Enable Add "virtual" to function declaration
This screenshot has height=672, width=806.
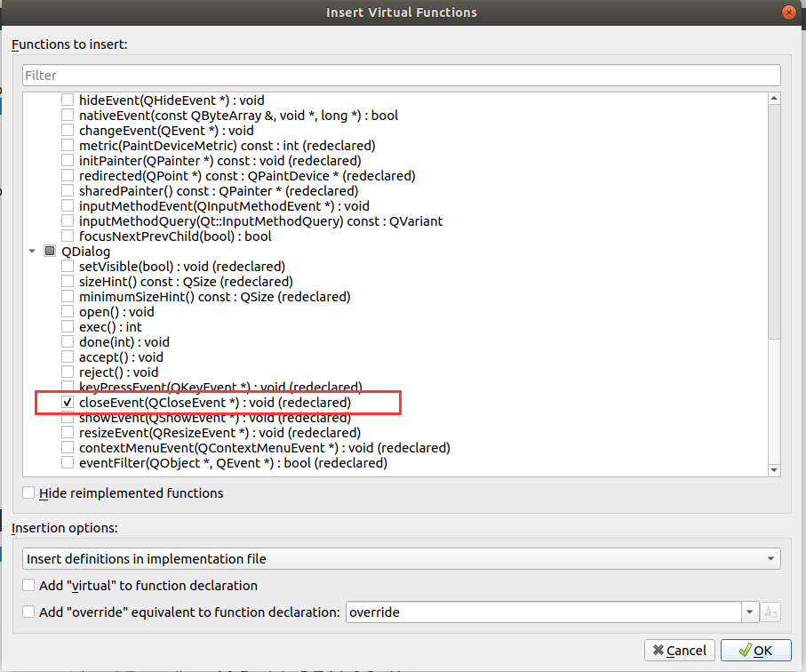(28, 585)
